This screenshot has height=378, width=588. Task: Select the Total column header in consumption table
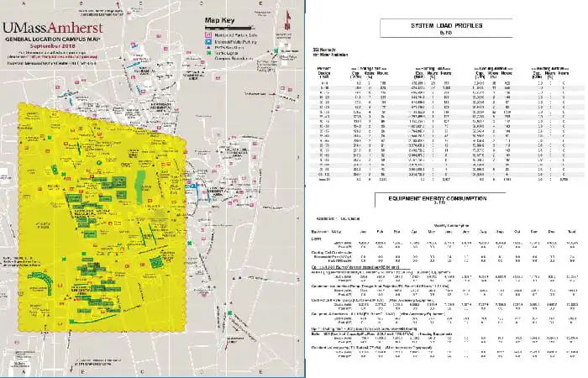point(571,232)
